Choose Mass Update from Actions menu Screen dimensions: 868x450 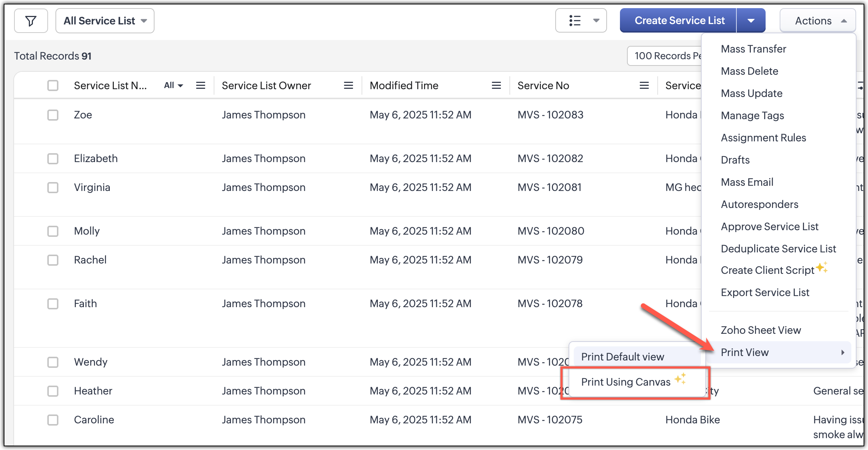(x=752, y=93)
